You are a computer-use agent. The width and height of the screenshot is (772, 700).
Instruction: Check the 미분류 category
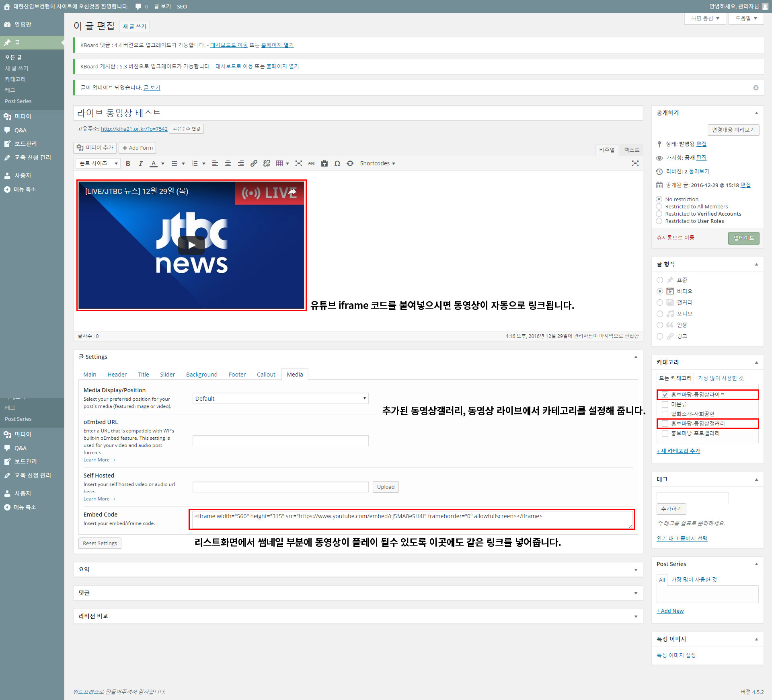[x=665, y=404]
